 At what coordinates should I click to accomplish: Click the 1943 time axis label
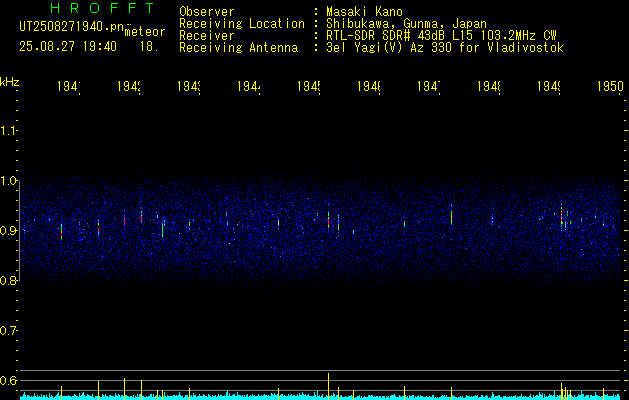point(189,87)
